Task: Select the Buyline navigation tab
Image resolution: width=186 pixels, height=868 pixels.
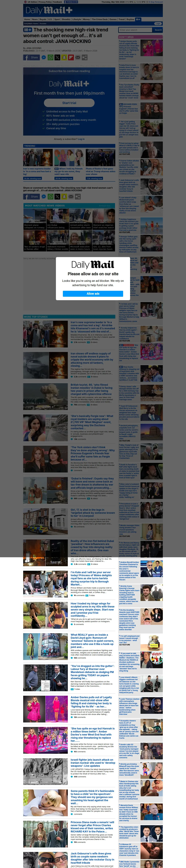Action: (130, 20)
